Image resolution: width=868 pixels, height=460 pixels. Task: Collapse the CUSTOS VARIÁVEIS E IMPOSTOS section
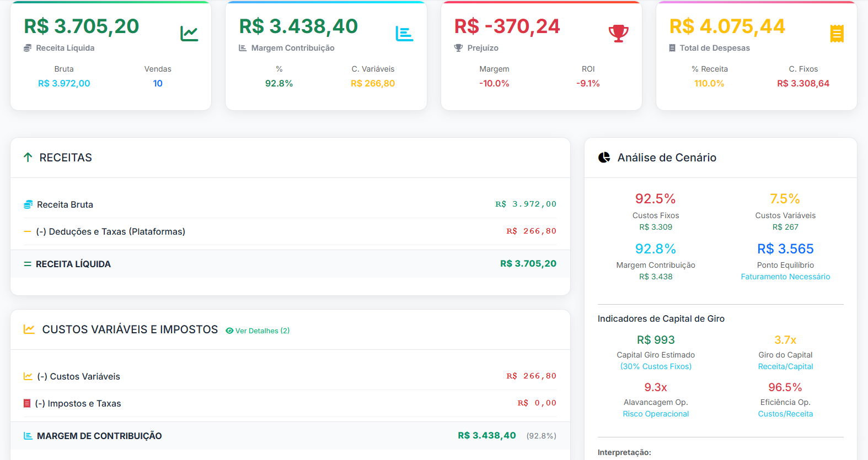tap(130, 329)
